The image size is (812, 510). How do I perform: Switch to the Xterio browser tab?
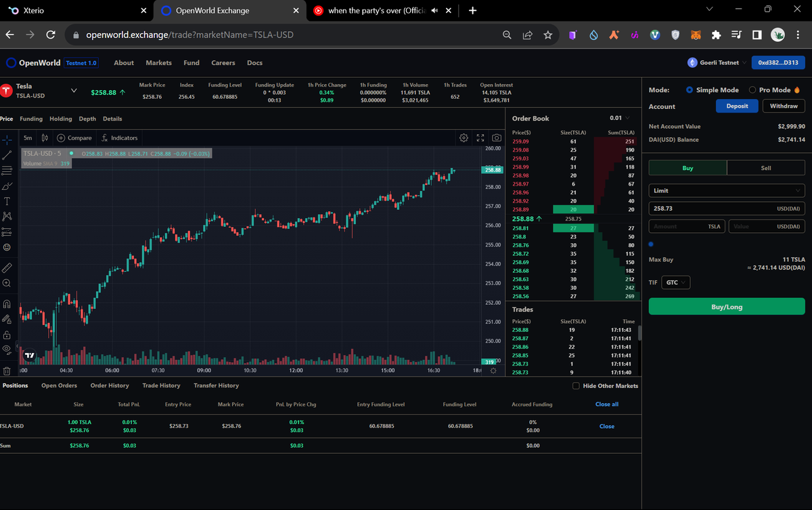[76, 11]
